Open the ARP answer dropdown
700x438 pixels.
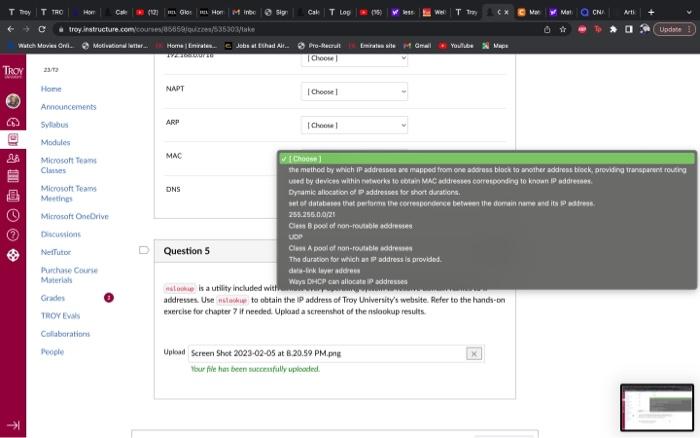pyautogui.click(x=354, y=125)
